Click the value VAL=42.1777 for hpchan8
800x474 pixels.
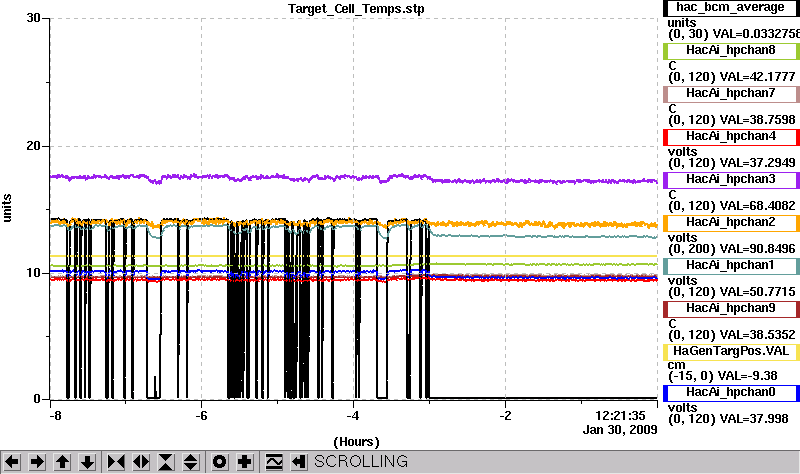[x=757, y=77]
